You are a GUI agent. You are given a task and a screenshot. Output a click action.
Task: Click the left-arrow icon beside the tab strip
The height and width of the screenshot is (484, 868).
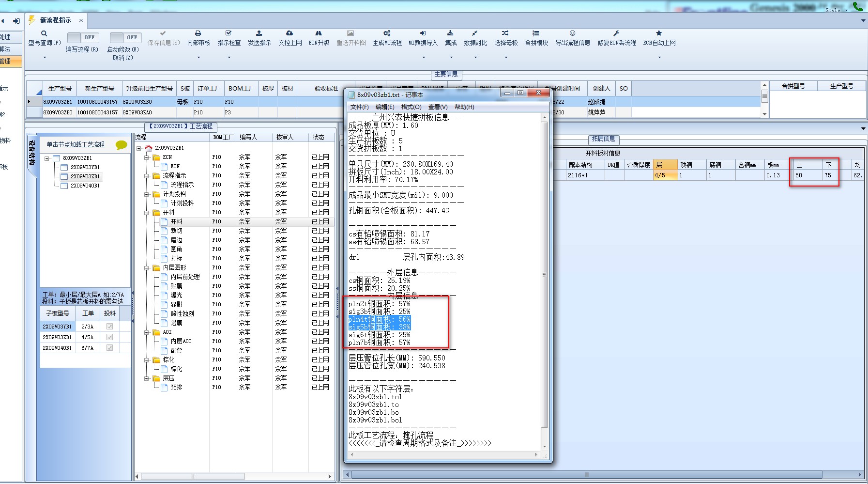click(2, 21)
